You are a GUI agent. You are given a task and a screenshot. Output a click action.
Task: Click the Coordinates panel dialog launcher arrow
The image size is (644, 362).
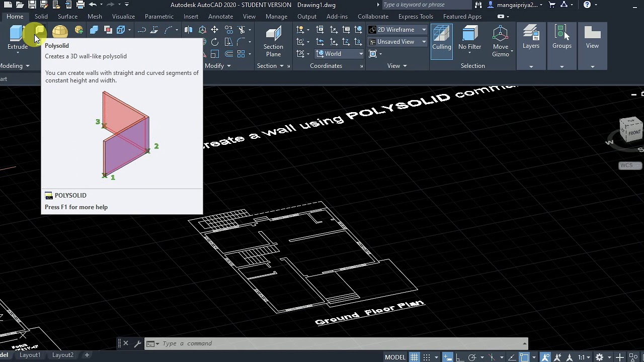[361, 66]
